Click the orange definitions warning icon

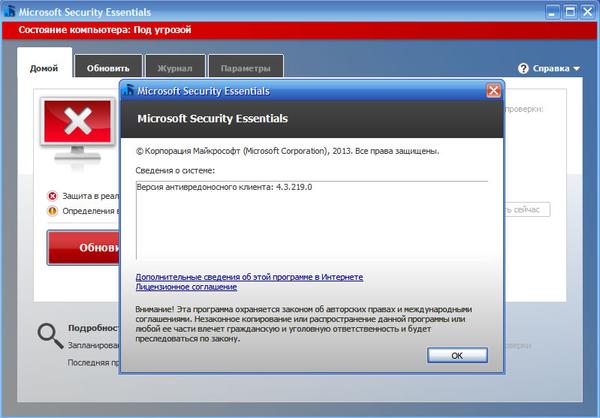(52, 211)
